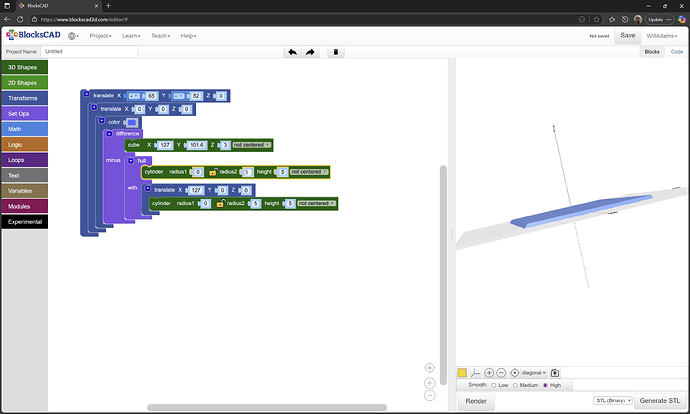Click the browser refresh icon
The width and height of the screenshot is (690, 414).
point(20,19)
